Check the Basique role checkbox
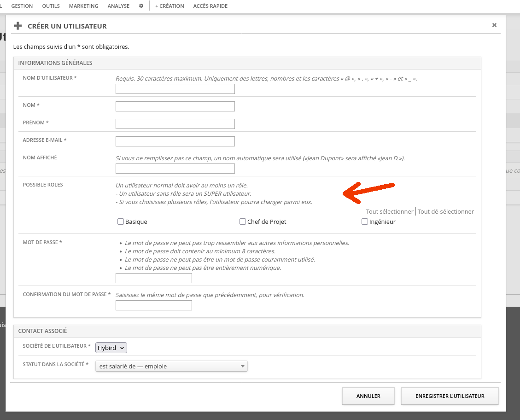Image resolution: width=520 pixels, height=420 pixels. pyautogui.click(x=121, y=222)
